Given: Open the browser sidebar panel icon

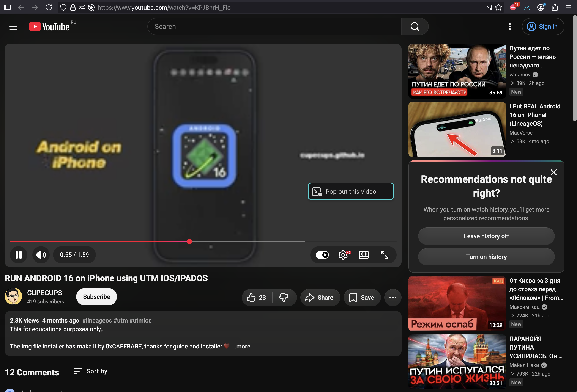Looking at the screenshot, I should coord(8,8).
